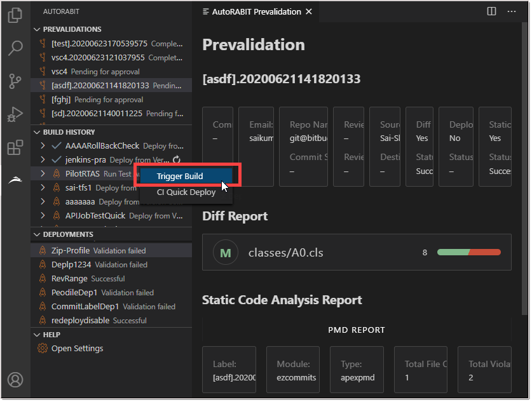
Task: Collapse the DEPLOYMENTS section
Action: pyautogui.click(x=38, y=234)
